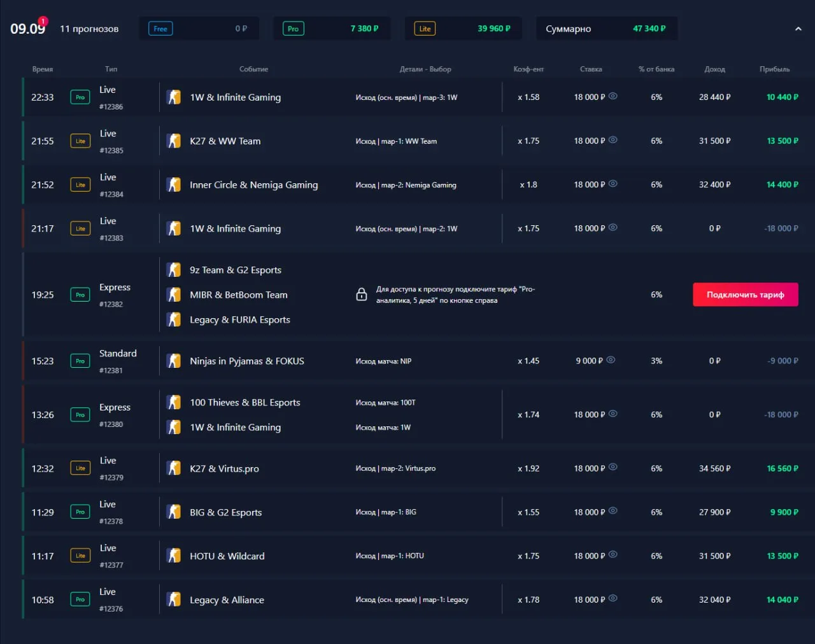Screen dimensions: 815x644
Task: Toggle the eye icon by the stake in row #12383
Action: [x=613, y=227]
